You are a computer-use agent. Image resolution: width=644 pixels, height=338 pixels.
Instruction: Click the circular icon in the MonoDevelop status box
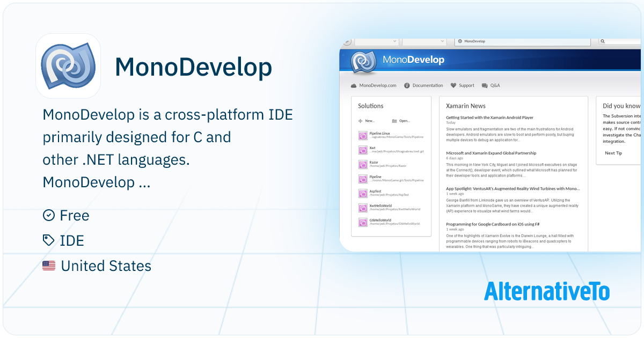(460, 41)
